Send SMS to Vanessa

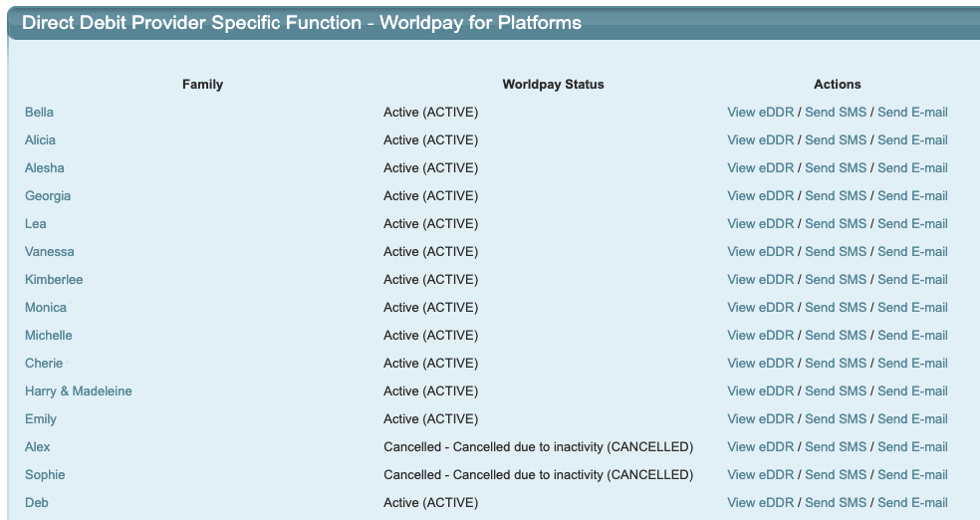tap(836, 252)
